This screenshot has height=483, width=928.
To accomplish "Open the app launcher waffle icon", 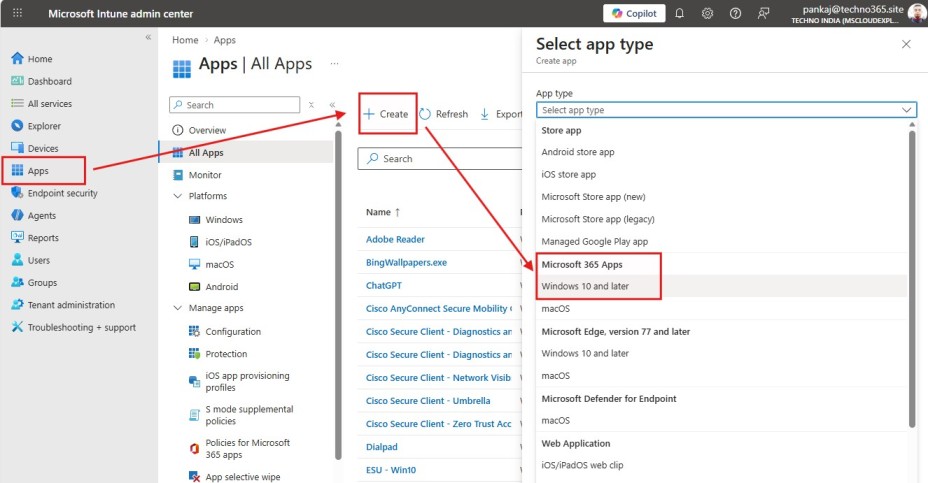I will 17,13.
